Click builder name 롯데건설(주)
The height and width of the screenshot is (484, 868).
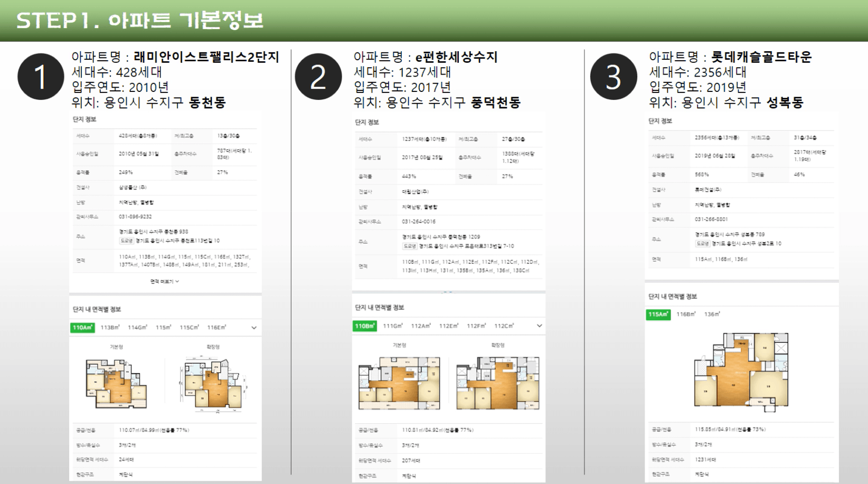pos(708,190)
